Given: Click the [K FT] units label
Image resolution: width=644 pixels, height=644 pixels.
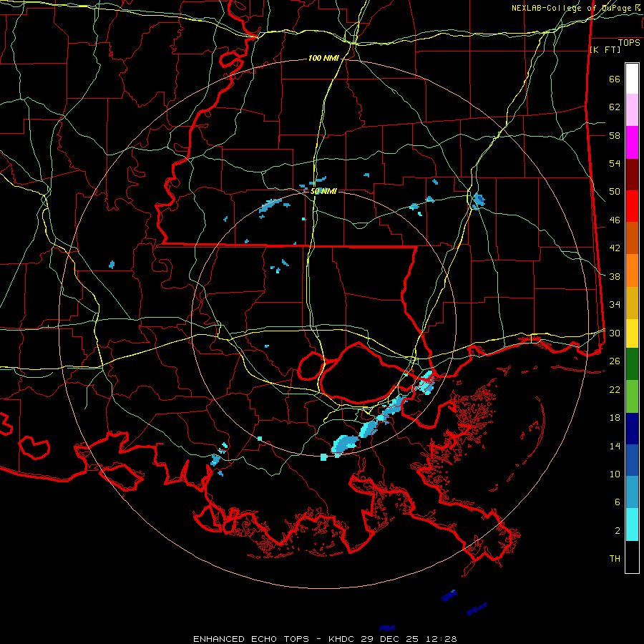Looking at the screenshot, I should tap(605, 50).
